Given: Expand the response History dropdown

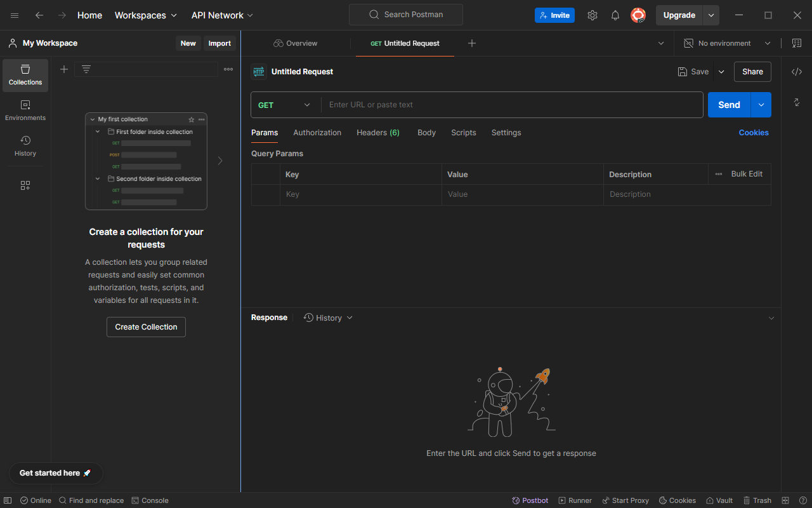Looking at the screenshot, I should coord(328,317).
